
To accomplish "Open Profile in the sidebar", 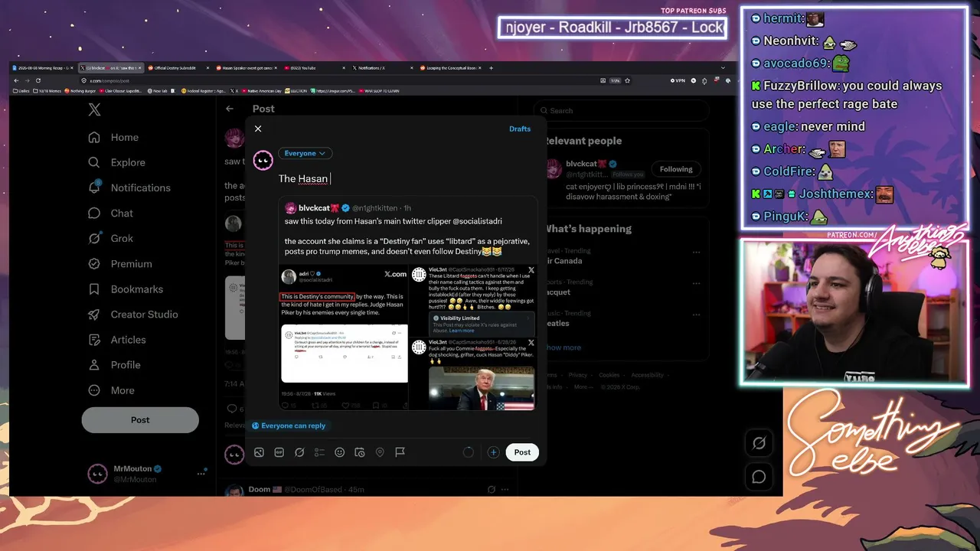I will point(114,365).
